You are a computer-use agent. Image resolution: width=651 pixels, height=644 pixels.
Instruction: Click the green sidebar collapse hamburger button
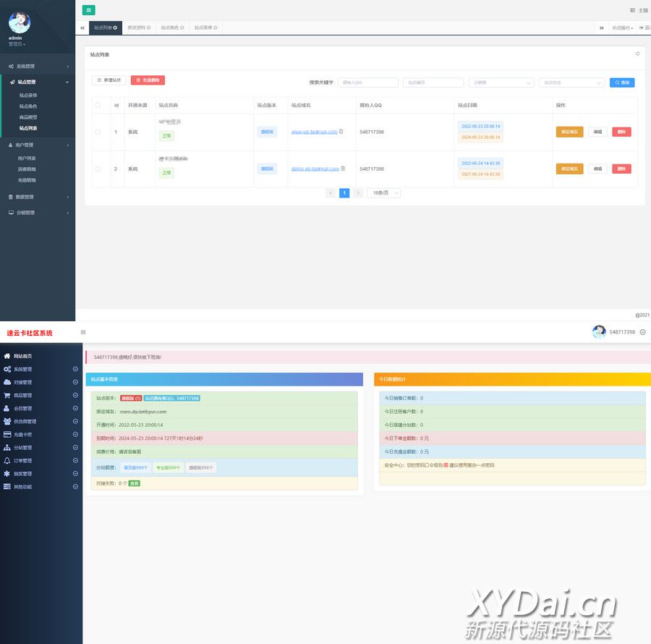point(88,10)
